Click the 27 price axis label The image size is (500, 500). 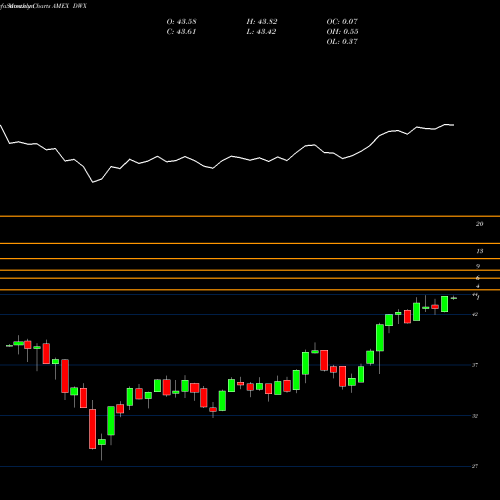pyautogui.click(x=475, y=466)
